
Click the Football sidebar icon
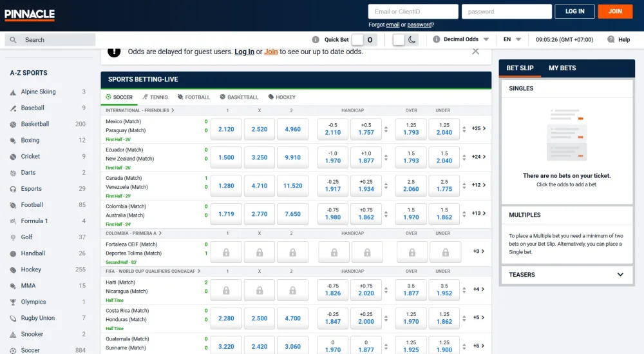point(13,205)
